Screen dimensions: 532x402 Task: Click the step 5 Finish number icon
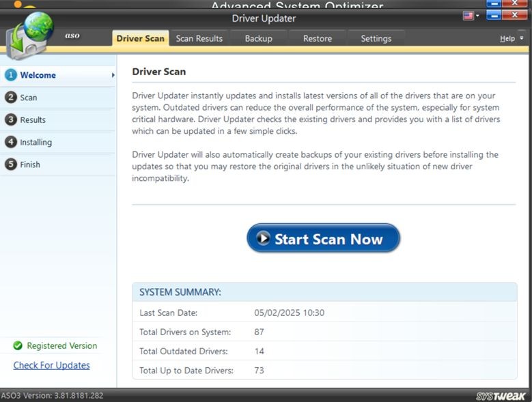[x=10, y=164]
